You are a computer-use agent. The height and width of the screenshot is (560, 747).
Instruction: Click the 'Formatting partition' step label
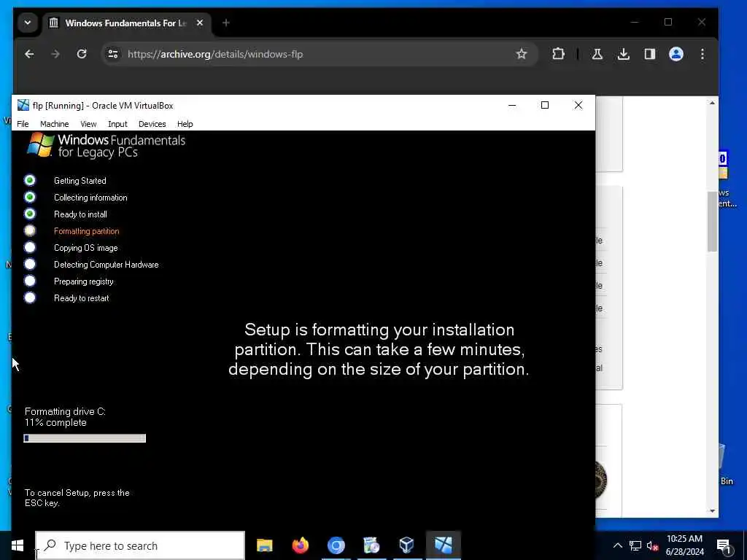pyautogui.click(x=87, y=231)
